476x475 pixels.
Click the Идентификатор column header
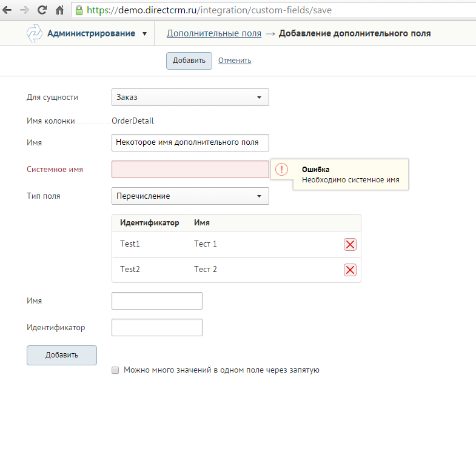150,222
